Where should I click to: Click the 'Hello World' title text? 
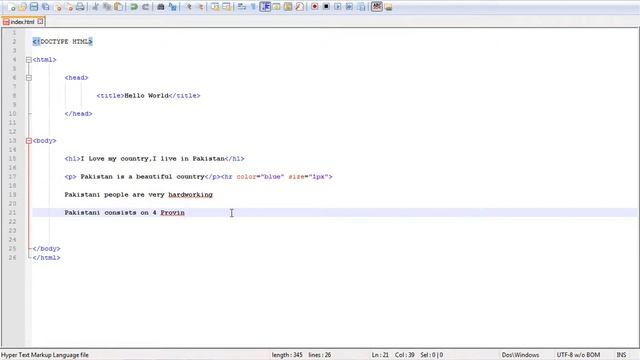tap(146, 96)
